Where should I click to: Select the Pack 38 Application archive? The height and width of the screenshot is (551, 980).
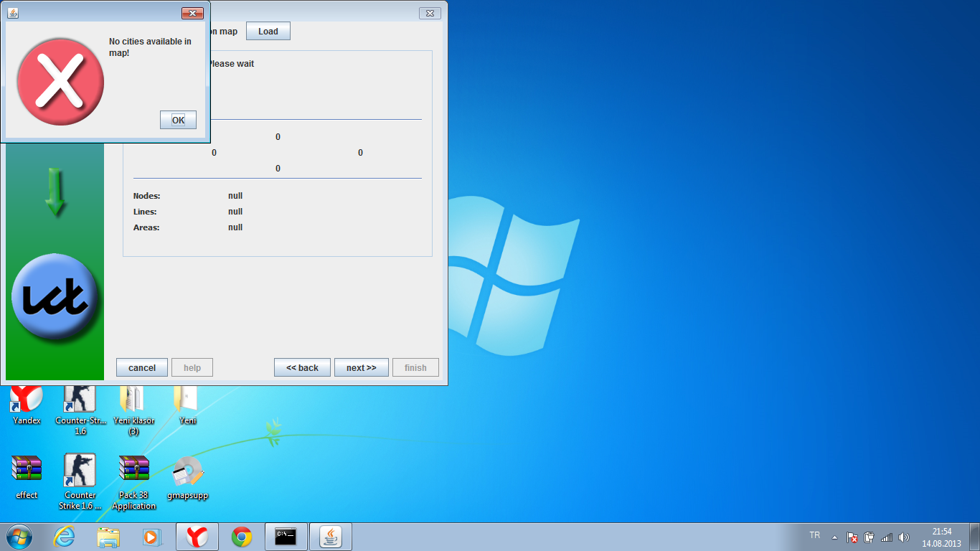click(134, 481)
